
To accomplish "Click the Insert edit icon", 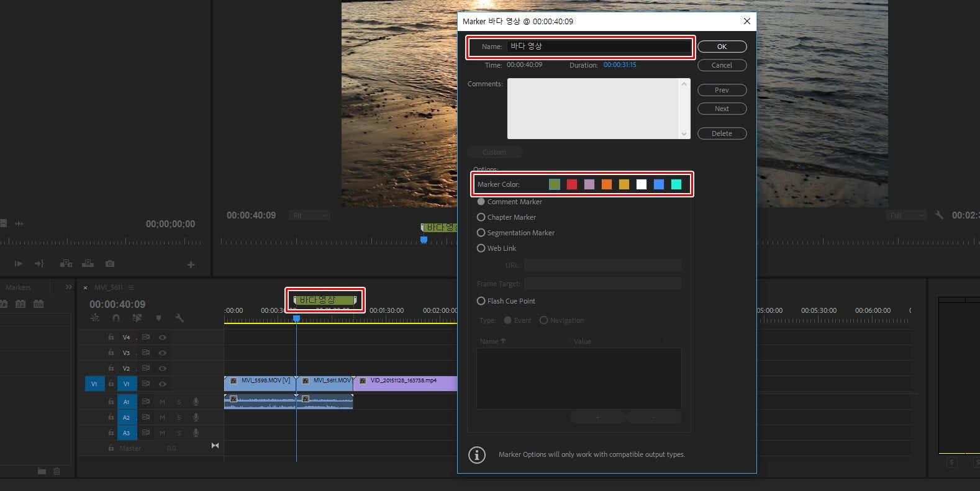I will coord(66,264).
